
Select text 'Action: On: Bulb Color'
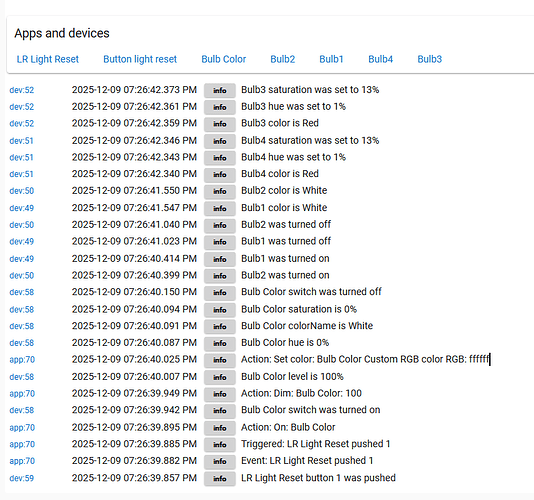[x=288, y=427]
